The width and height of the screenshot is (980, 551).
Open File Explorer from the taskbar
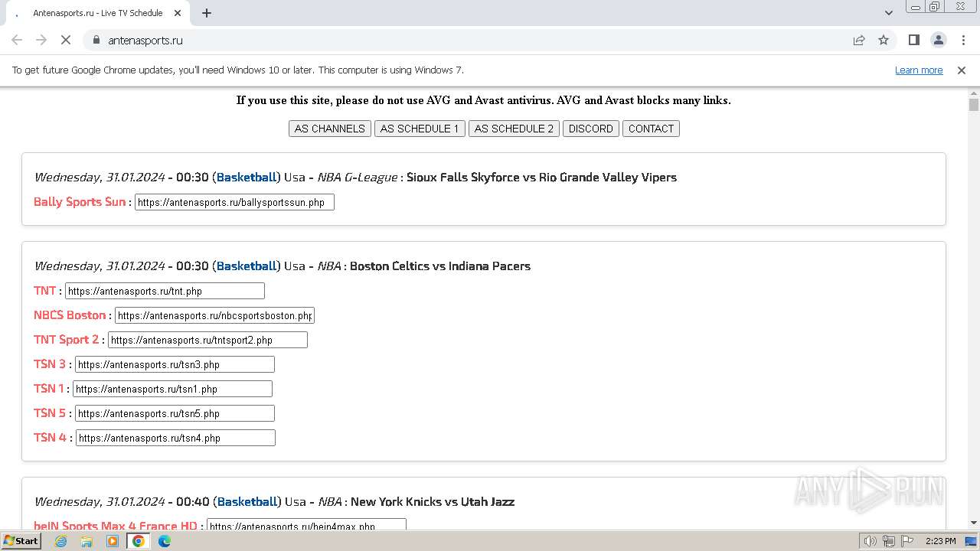(87, 541)
